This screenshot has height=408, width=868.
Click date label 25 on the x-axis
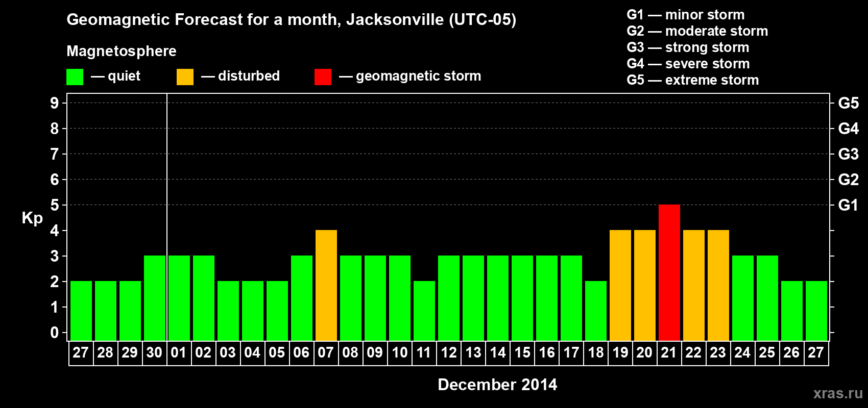pos(767,352)
